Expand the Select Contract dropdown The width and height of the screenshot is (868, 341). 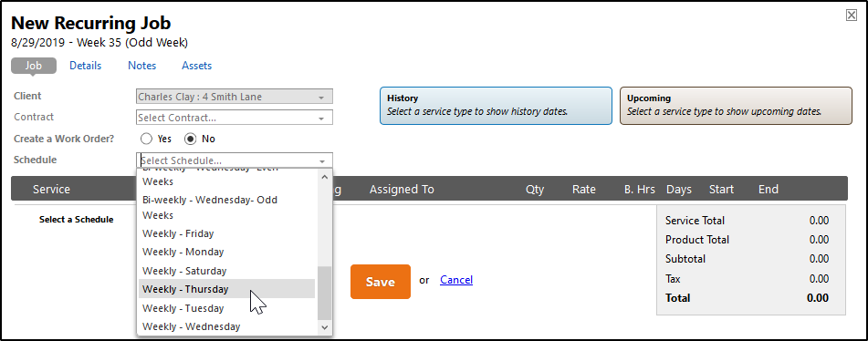click(235, 118)
